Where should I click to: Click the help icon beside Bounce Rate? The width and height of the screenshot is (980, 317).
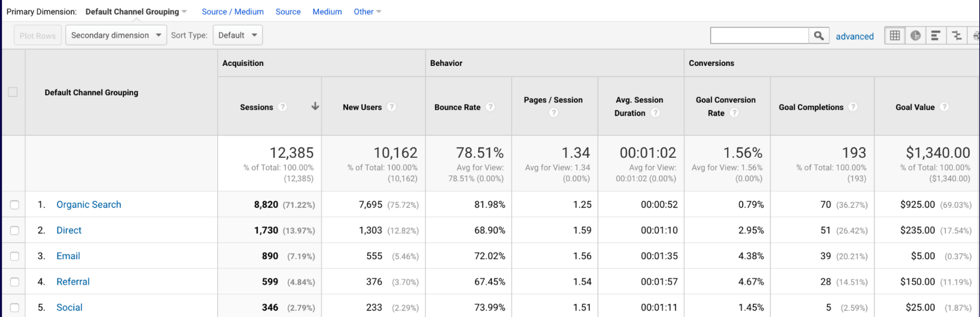490,107
